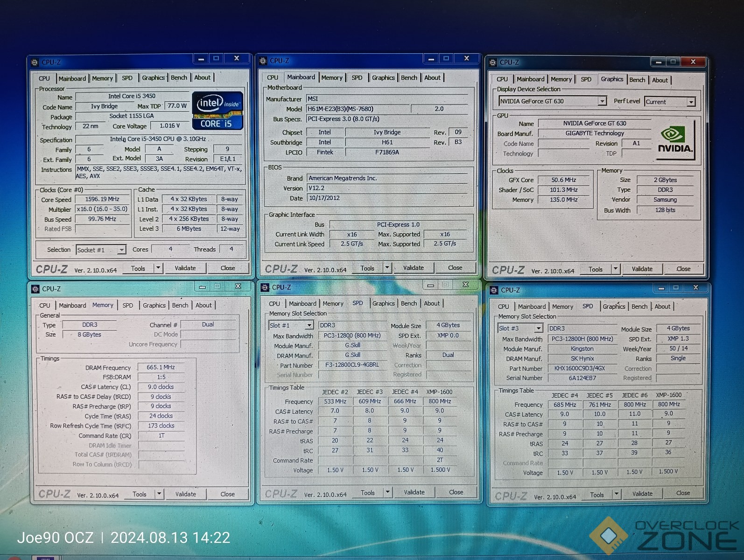The width and height of the screenshot is (744, 560).
Task: Click the Multiplier value 'x16.0 (16.0 - 35.0)'
Action: point(102,209)
